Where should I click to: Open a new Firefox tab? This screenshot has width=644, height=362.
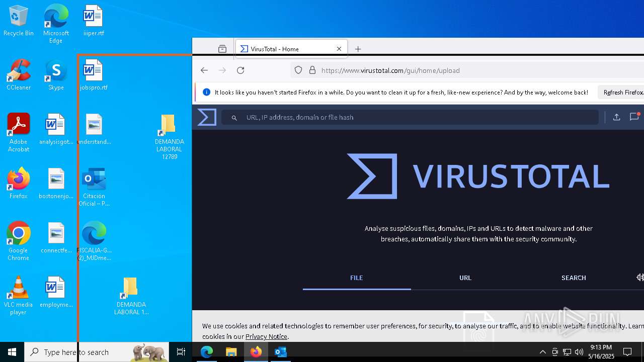pos(358,49)
